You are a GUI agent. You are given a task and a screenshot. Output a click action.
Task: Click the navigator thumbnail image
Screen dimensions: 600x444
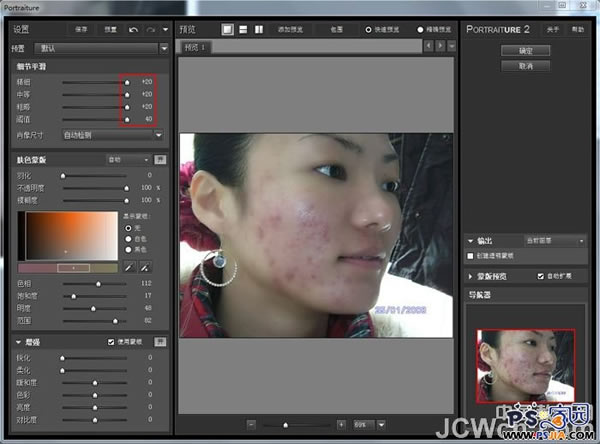[x=525, y=367]
